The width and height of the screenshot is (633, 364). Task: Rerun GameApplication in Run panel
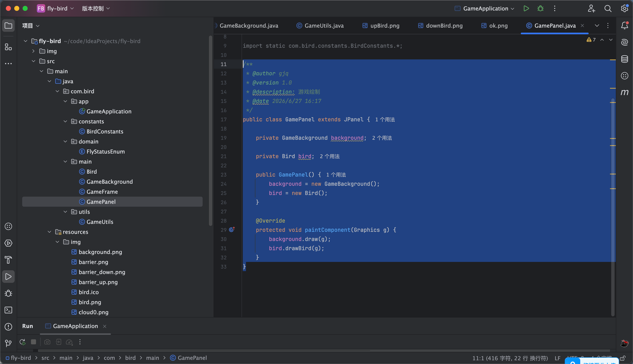(x=23, y=342)
